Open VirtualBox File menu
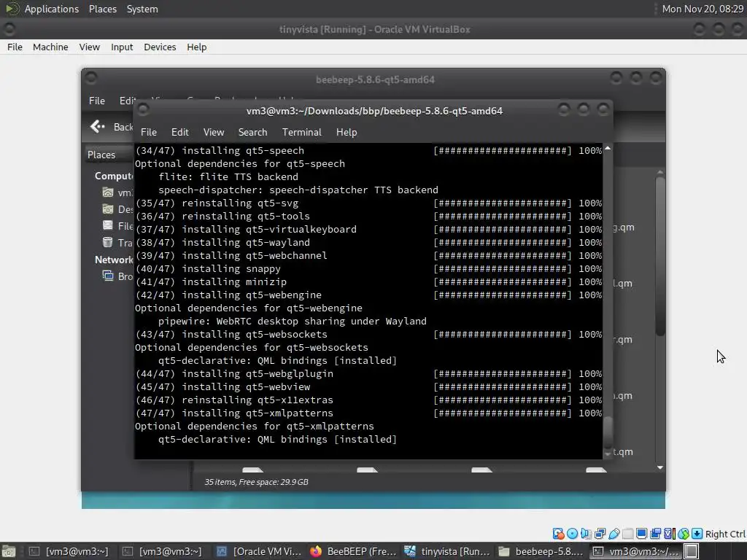Screen dimensions: 747x560 pos(15,47)
